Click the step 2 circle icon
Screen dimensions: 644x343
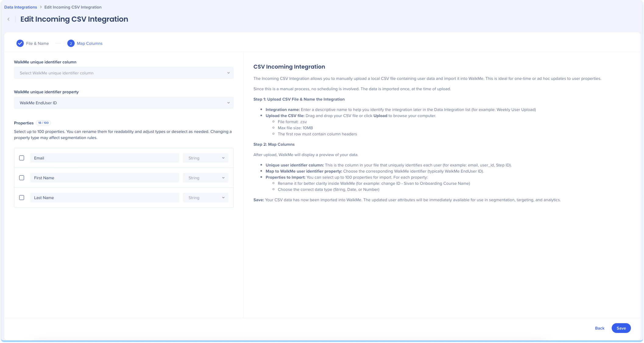(x=71, y=43)
